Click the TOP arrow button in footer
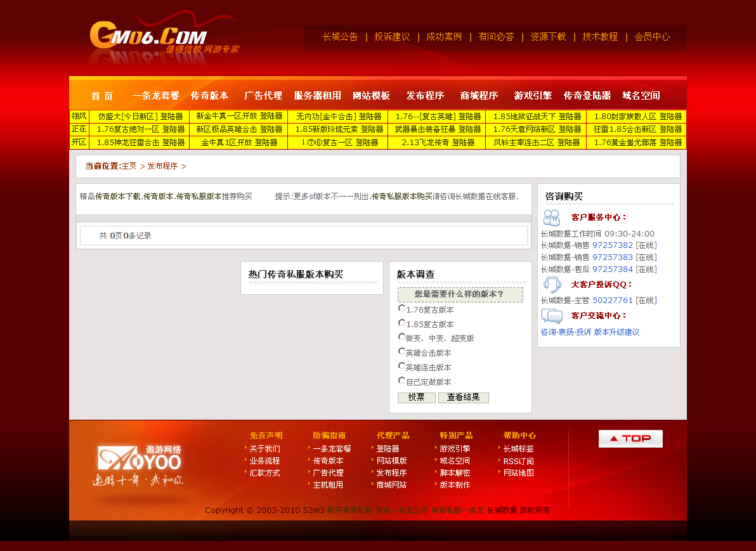 pos(630,439)
